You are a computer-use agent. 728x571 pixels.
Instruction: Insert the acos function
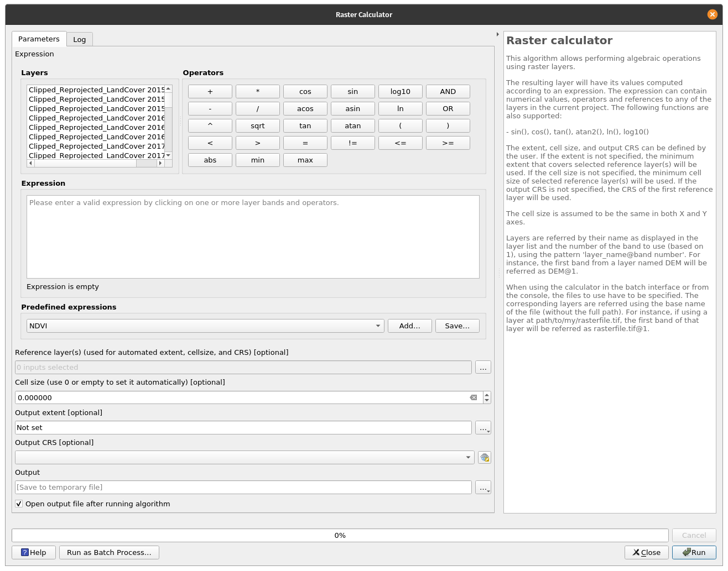tap(305, 109)
